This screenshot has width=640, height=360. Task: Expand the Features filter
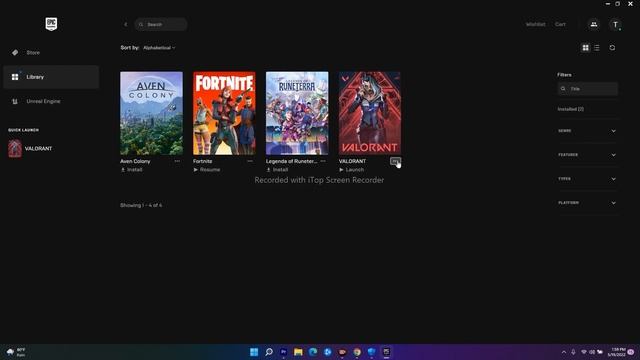(587, 155)
